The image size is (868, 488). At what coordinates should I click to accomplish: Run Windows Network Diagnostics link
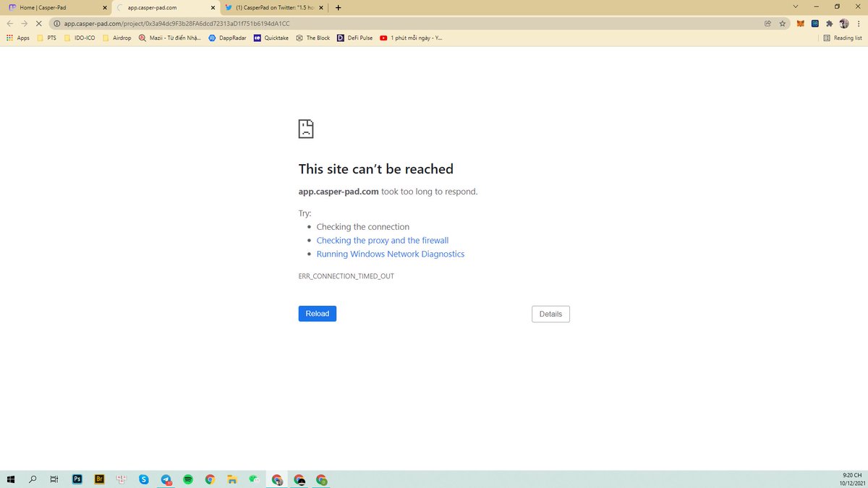[391, 254]
